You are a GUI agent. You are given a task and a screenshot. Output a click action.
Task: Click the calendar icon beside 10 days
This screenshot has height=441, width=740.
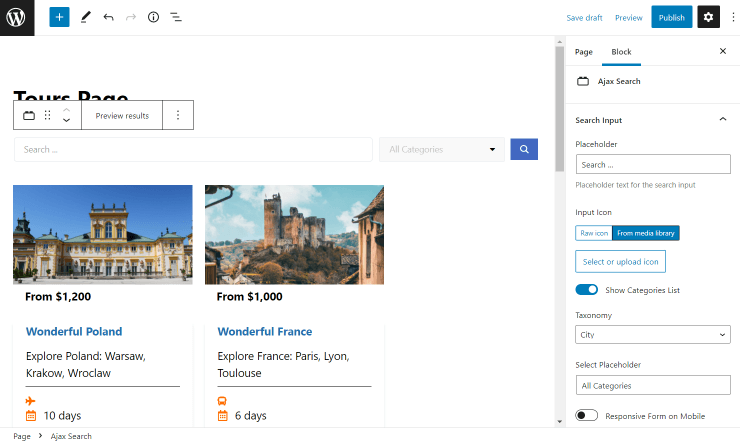(31, 416)
